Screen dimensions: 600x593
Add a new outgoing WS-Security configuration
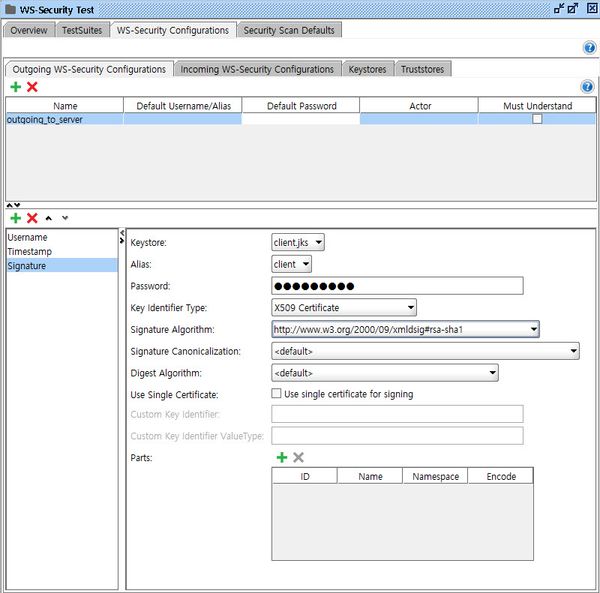[16, 87]
